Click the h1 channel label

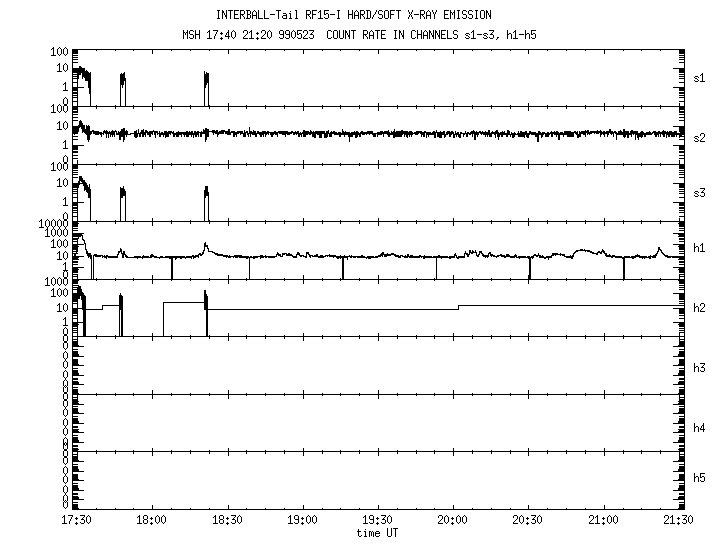[700, 247]
